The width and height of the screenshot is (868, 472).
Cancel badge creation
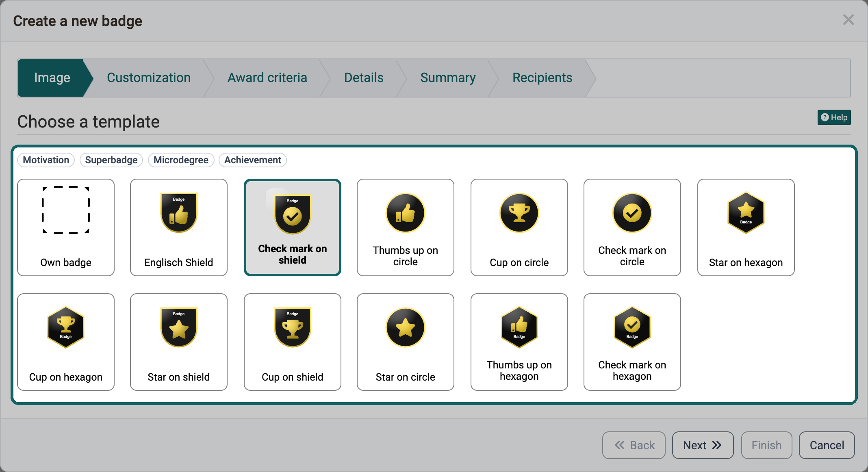(827, 445)
